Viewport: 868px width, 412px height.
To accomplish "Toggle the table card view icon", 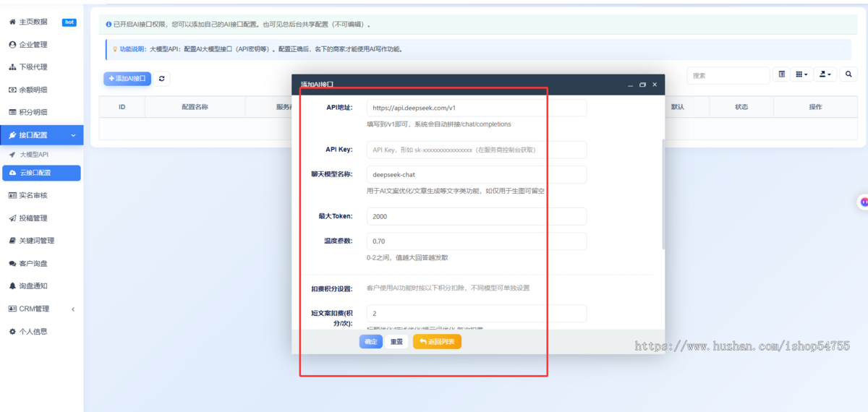I will [781, 74].
